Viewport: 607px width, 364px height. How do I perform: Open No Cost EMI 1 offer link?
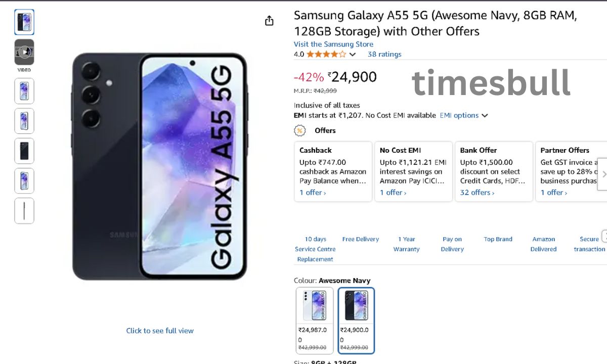click(x=393, y=193)
